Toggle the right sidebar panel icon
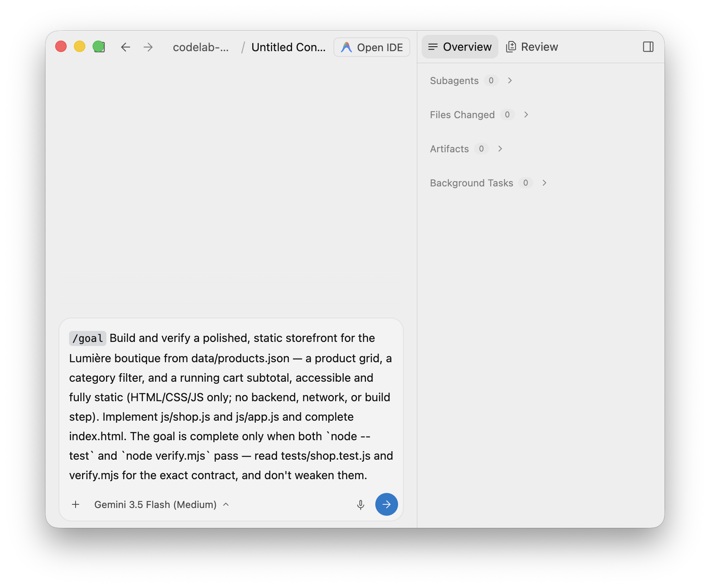Viewport: 710px width, 588px height. 648,47
